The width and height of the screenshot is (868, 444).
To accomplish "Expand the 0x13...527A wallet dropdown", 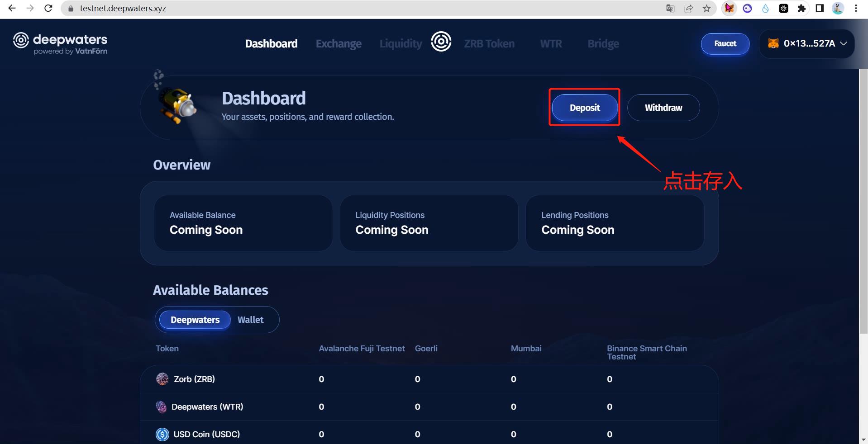I will pos(807,43).
